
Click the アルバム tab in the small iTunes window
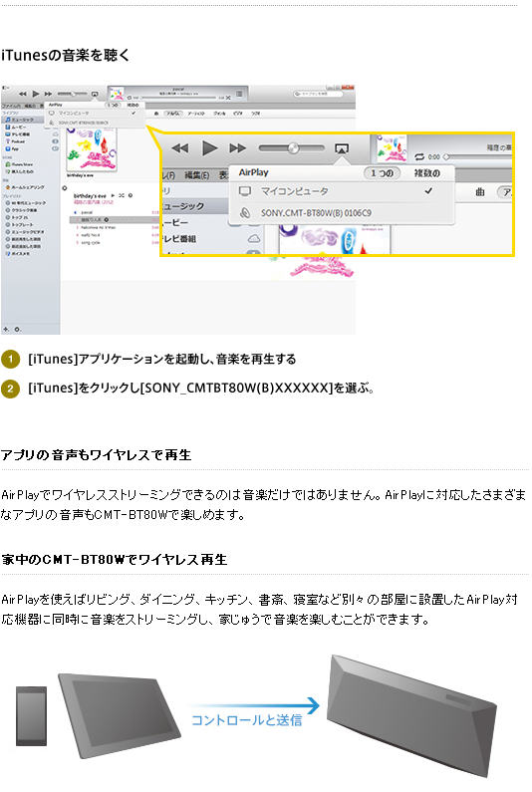pos(173,114)
